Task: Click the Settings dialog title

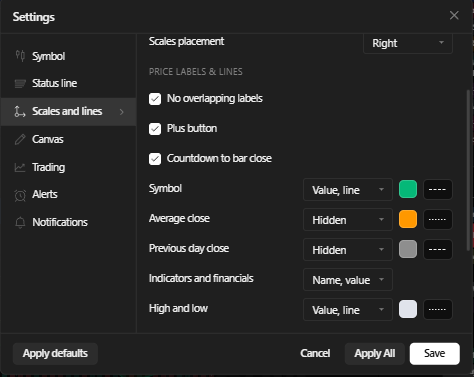Action: (34, 17)
